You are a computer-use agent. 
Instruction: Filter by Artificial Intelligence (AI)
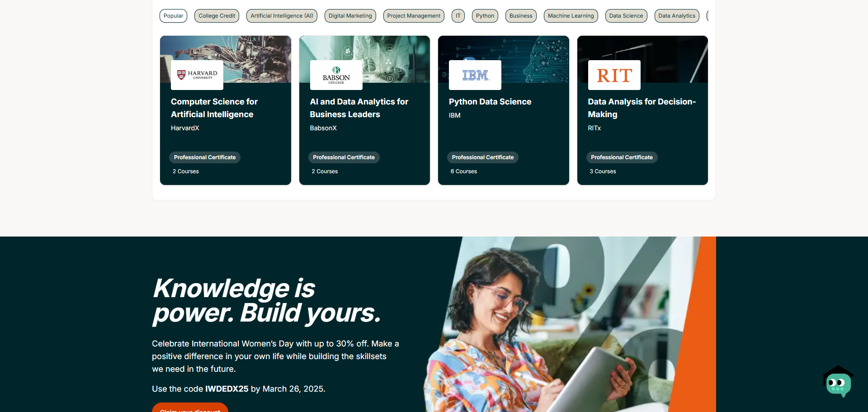tap(282, 16)
